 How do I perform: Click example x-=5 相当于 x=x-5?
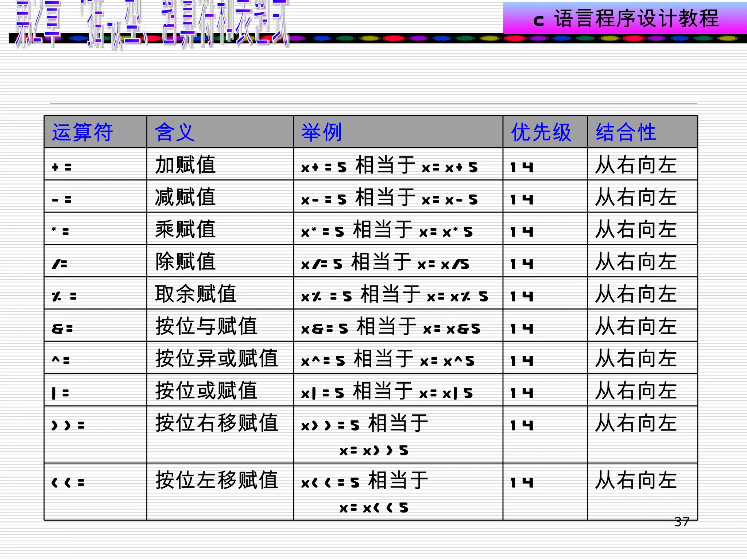(x=398, y=196)
